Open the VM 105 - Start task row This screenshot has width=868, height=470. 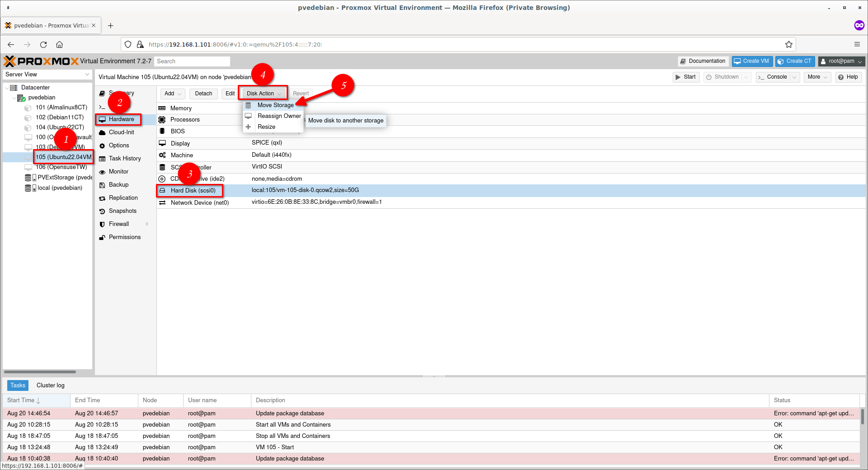(432, 447)
